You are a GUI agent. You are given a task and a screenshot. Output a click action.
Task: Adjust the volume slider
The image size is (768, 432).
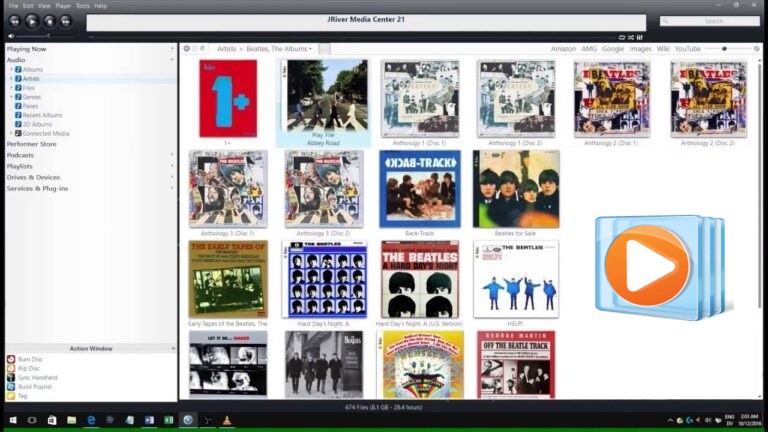coord(44,36)
